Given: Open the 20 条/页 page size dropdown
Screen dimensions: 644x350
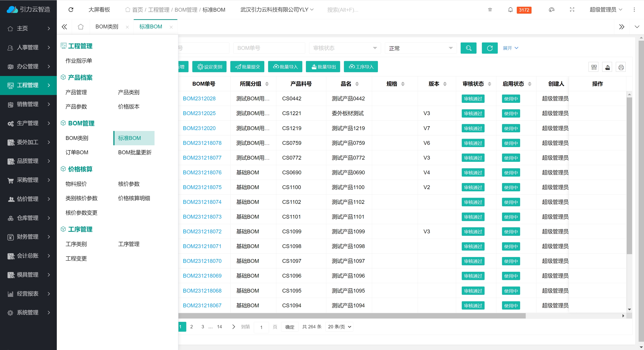Looking at the screenshot, I should (x=339, y=327).
